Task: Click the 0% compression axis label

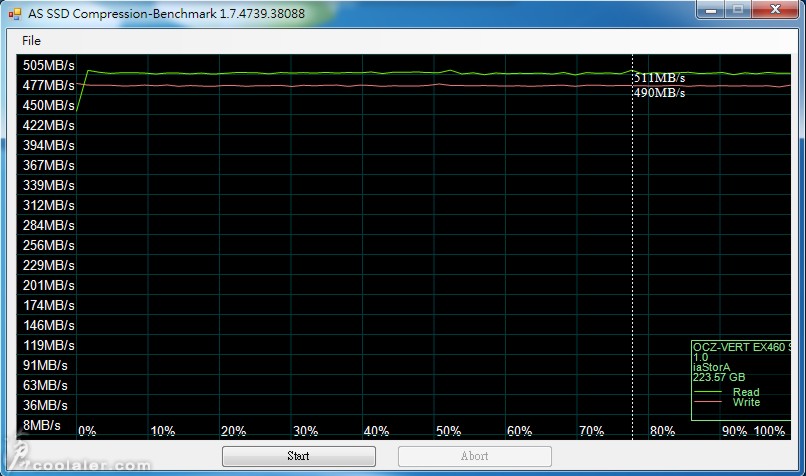Action: (x=87, y=431)
